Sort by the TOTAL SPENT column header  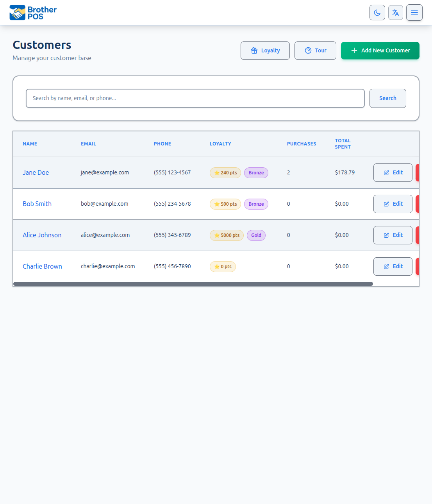pos(343,143)
